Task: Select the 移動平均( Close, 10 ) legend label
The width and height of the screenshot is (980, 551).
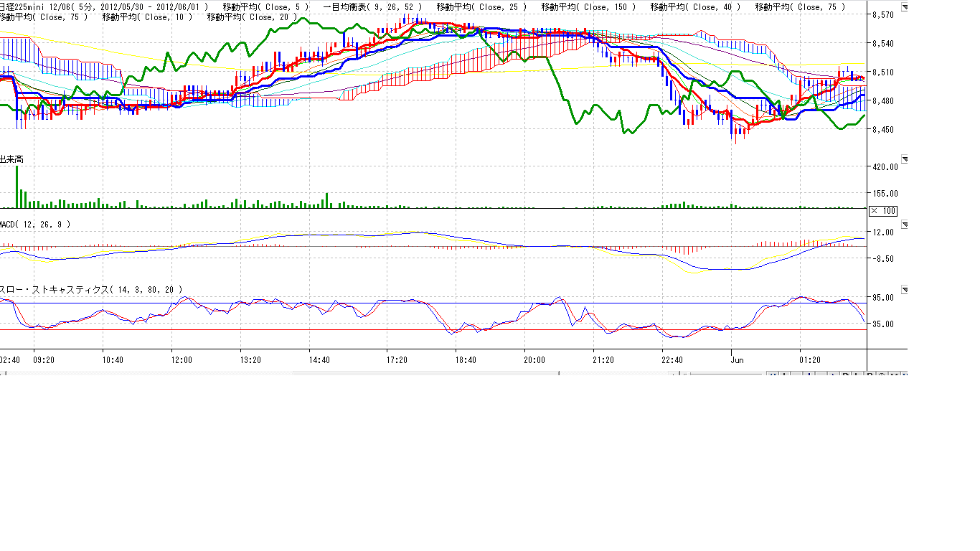Action: coord(148,17)
